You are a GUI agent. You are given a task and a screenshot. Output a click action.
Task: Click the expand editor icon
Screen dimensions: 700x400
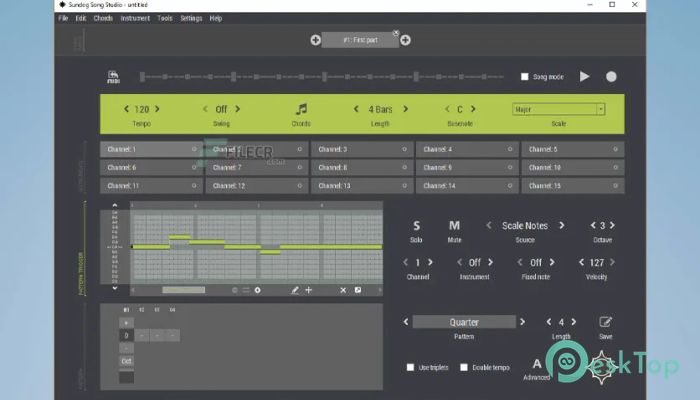[x=358, y=290]
